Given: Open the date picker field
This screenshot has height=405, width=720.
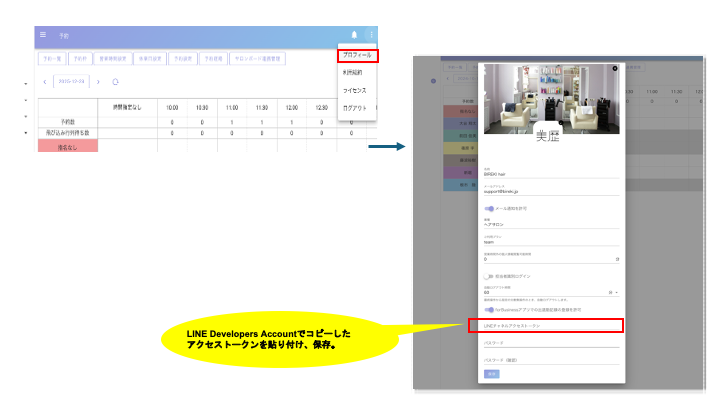Looking at the screenshot, I should coord(72,81).
